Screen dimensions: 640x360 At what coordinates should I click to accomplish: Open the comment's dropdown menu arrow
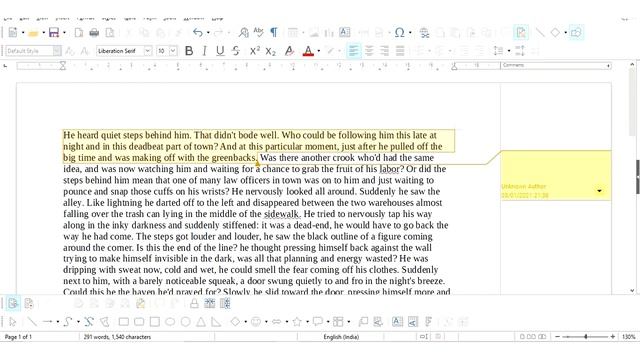point(599,191)
